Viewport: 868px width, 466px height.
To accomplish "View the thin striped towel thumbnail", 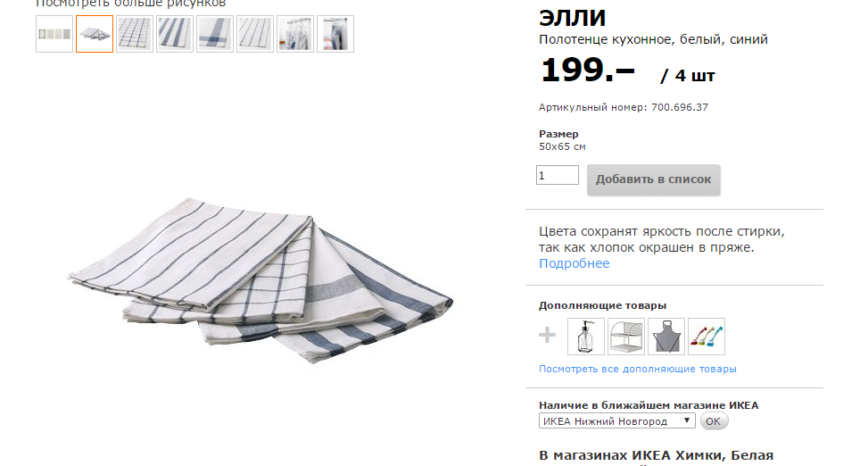I will click(255, 34).
